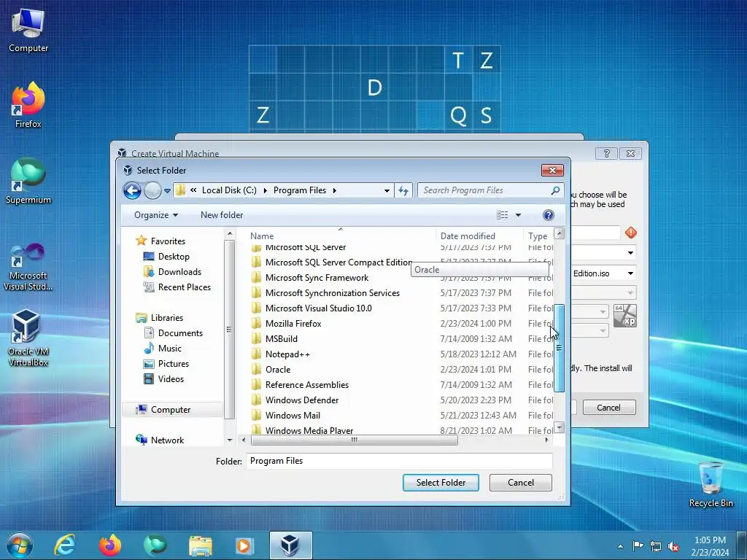Click the Select Folder button

pyautogui.click(x=441, y=483)
